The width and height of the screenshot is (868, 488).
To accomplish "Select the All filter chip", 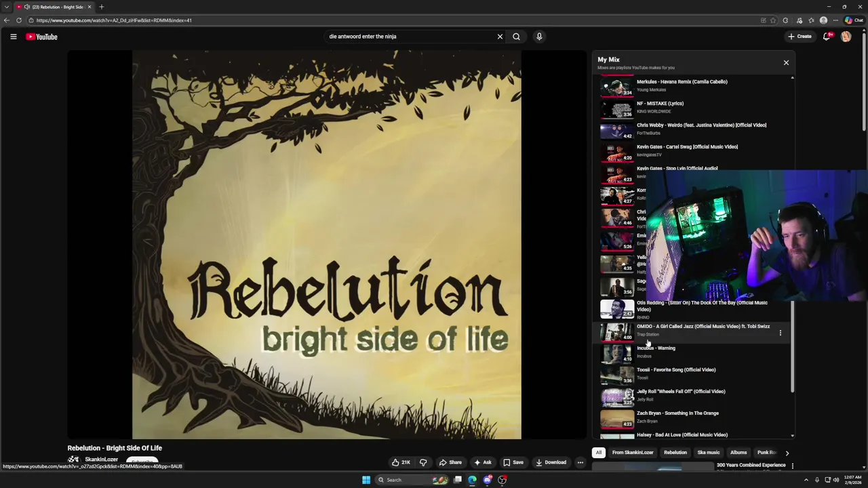I will coord(598,453).
